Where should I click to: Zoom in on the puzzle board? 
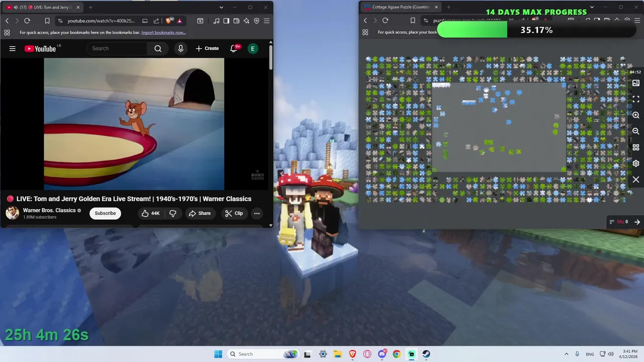coord(636,115)
